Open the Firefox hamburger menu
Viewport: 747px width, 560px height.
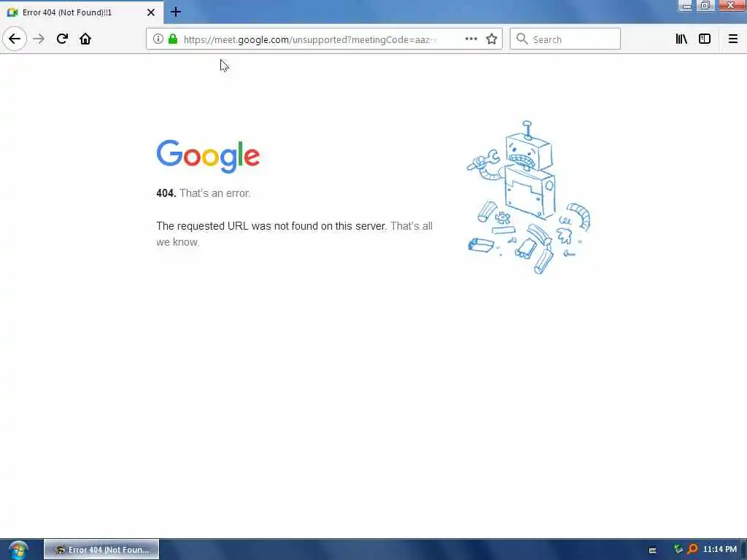(x=732, y=39)
